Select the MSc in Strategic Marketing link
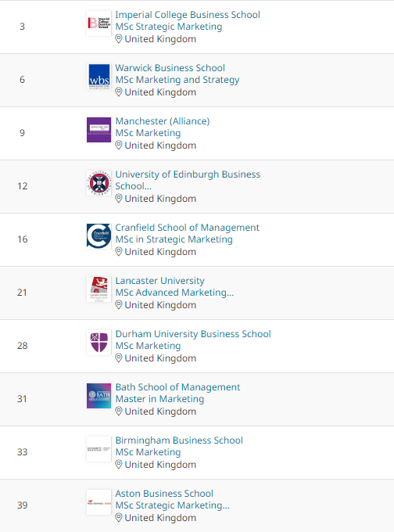Screen dimensions: 394x532 pos(174,239)
